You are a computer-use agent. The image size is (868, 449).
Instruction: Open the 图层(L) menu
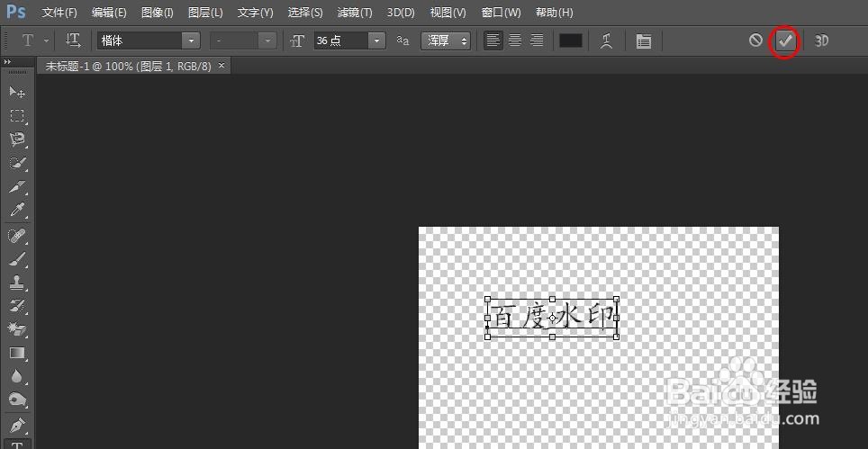point(205,13)
